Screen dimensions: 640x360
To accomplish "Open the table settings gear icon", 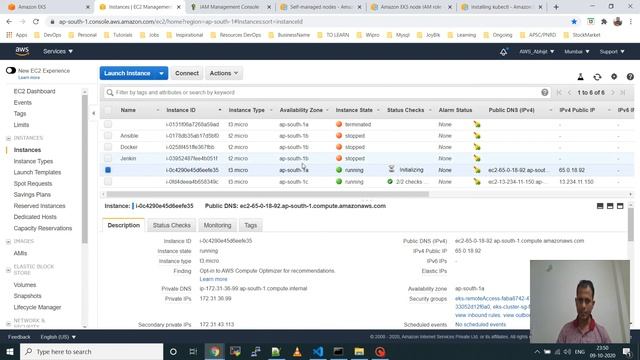I will tap(614, 76).
